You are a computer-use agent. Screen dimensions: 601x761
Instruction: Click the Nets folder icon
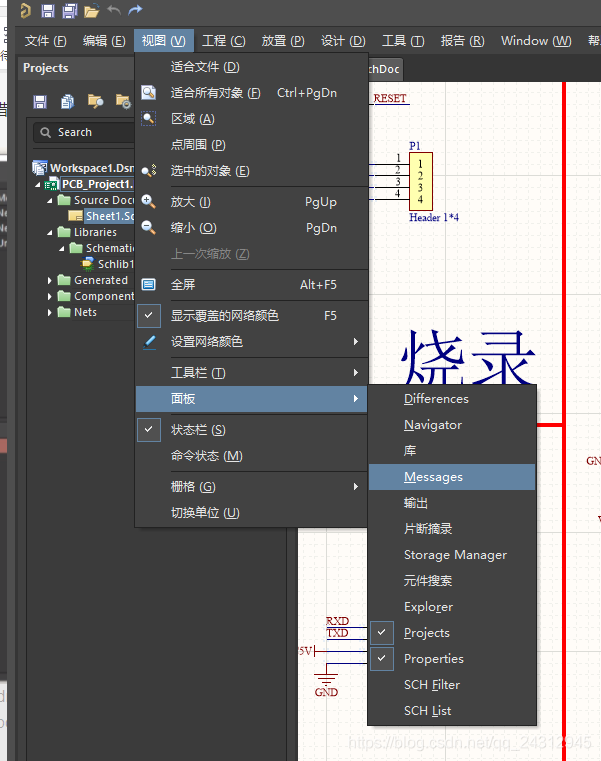64,312
